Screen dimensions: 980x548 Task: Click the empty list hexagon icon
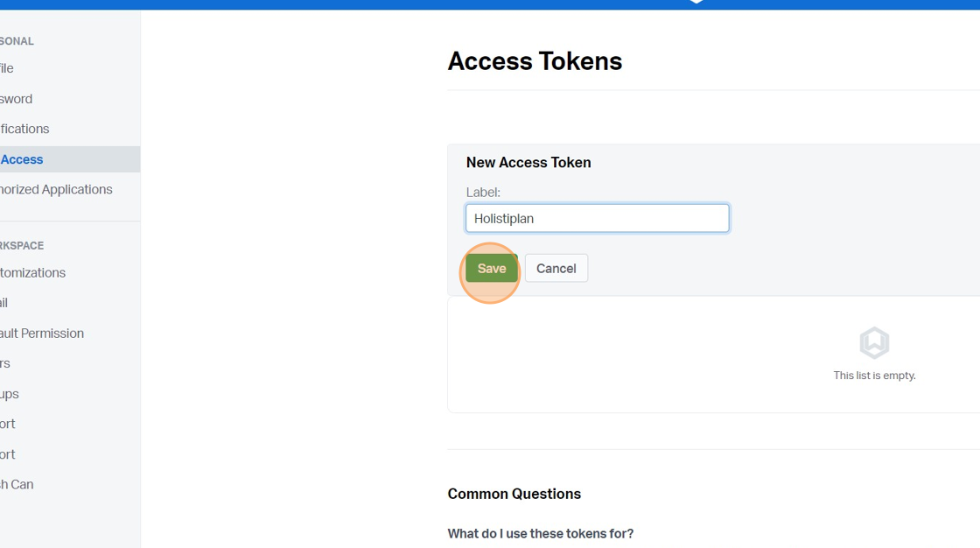874,342
